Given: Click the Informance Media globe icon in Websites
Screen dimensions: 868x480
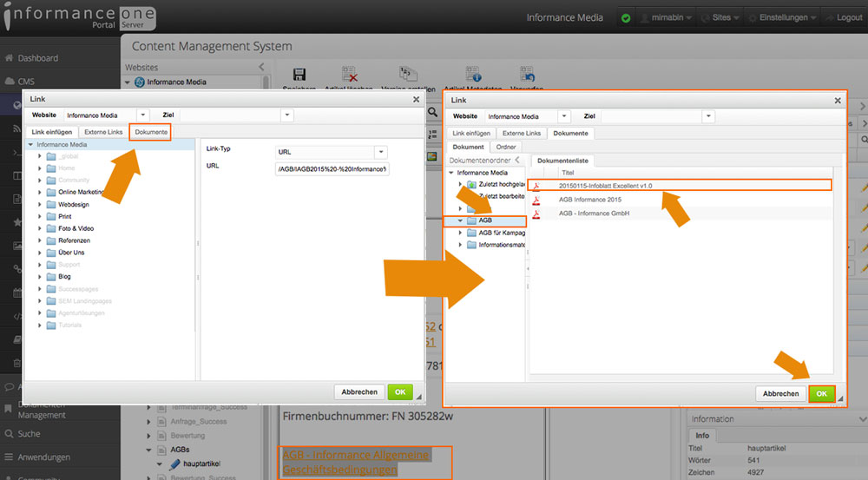Looking at the screenshot, I should [140, 82].
